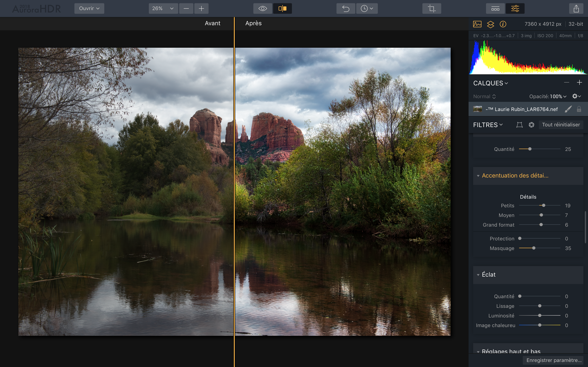588x367 pixels.
Task: Select the crop tool icon
Action: point(432,8)
